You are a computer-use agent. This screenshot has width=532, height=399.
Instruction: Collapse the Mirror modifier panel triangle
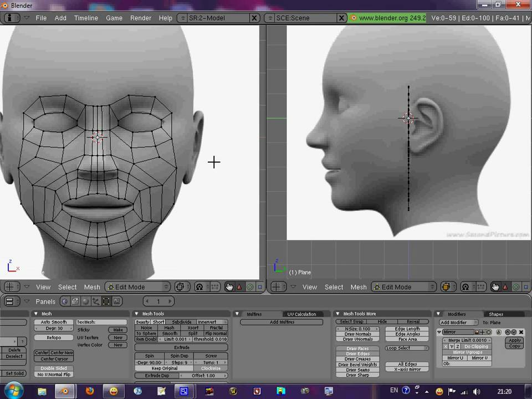(x=439, y=332)
